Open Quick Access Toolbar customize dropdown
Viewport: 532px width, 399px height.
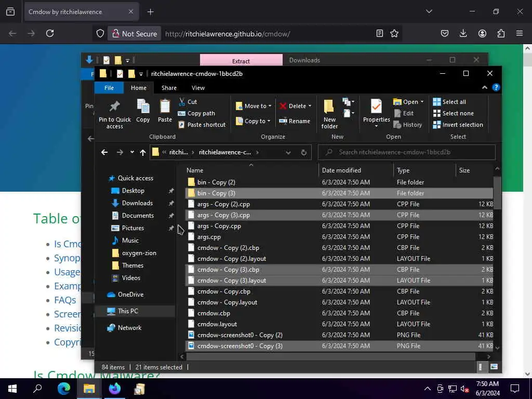click(x=141, y=74)
